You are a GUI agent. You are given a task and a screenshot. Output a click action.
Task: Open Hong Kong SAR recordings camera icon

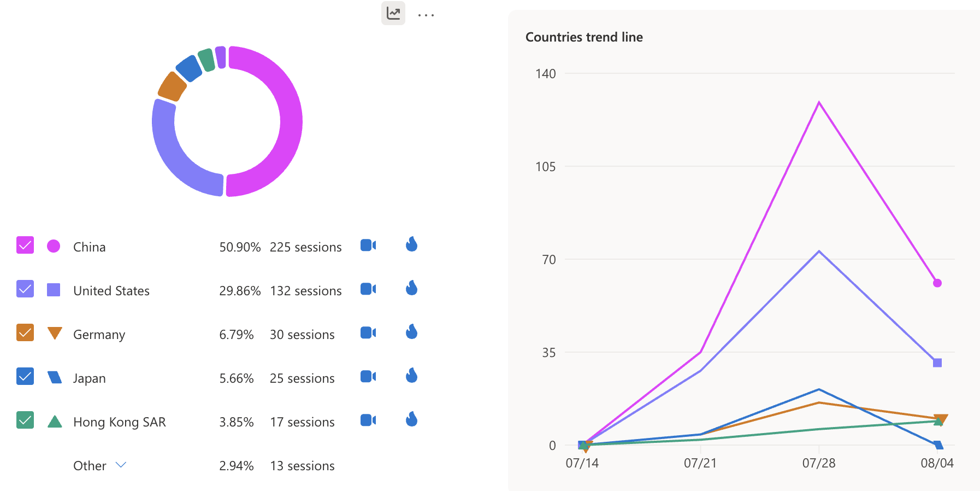(x=368, y=420)
